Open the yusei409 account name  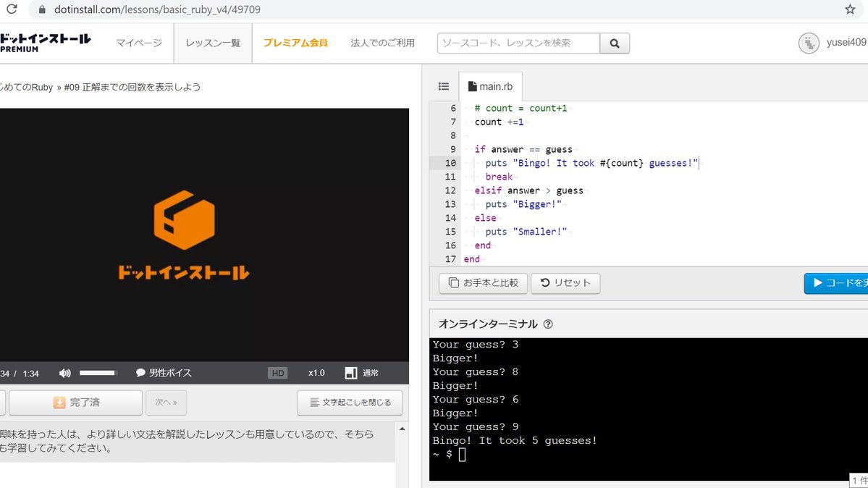point(846,43)
